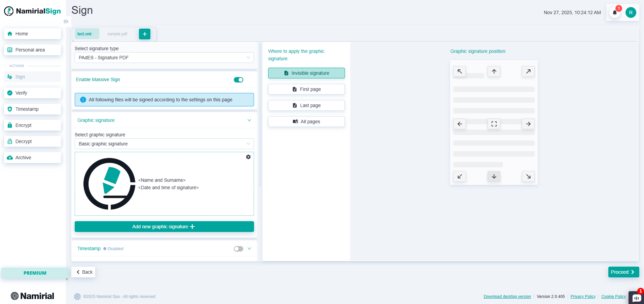Open Download desktop version link
644x304 pixels.
[x=507, y=297]
